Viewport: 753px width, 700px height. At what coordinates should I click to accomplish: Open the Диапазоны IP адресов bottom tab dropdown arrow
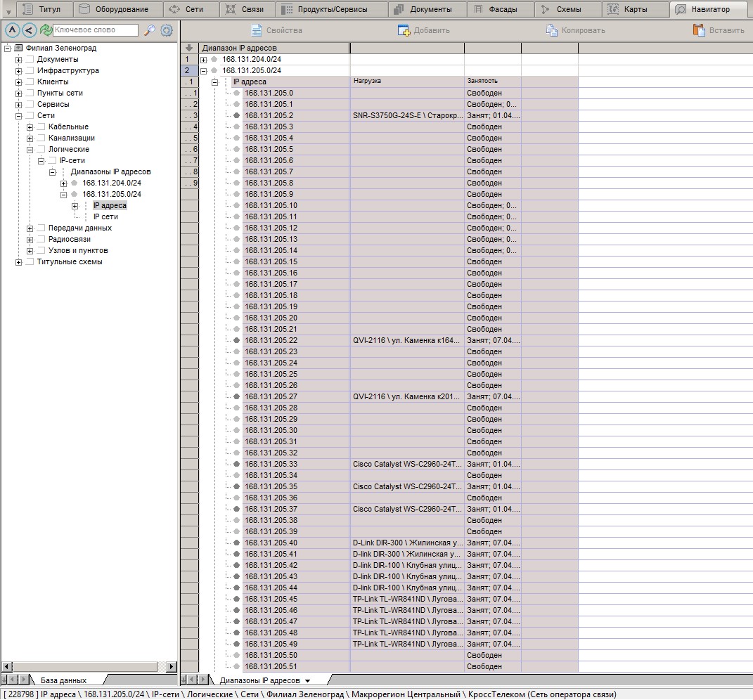coord(307,681)
